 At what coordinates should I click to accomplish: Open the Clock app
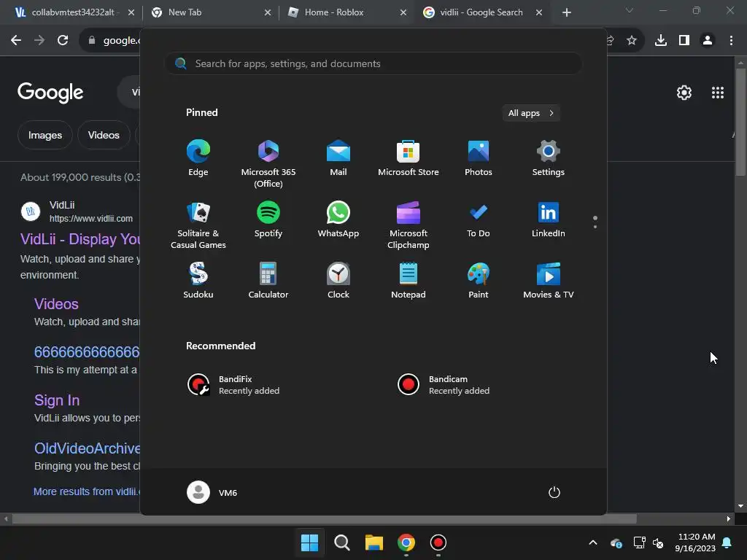coord(338,281)
